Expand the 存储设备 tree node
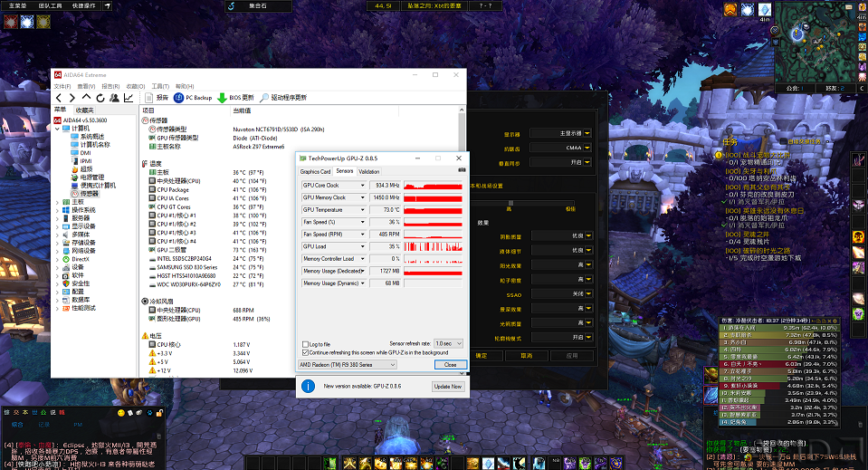The image size is (868, 470). (58, 243)
